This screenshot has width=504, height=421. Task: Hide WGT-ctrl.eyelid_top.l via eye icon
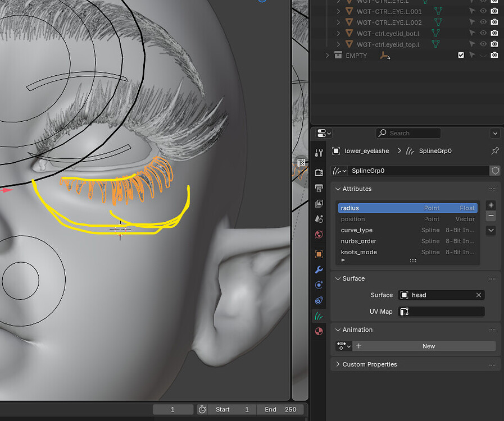(483, 44)
